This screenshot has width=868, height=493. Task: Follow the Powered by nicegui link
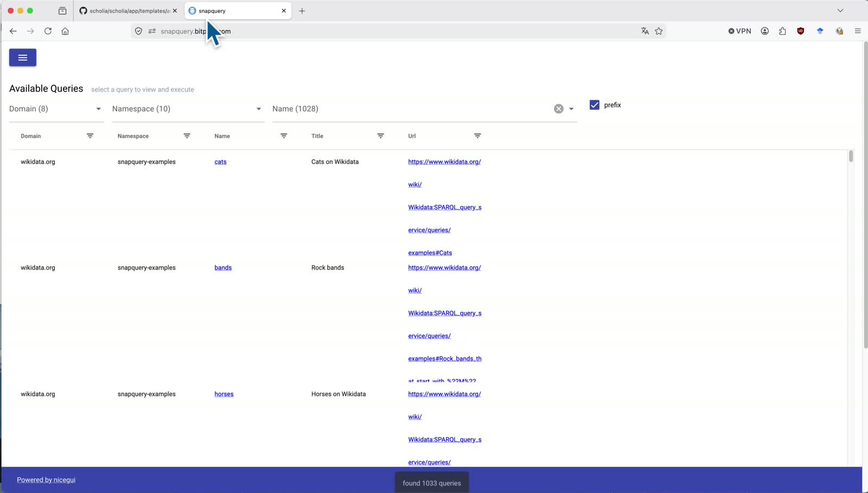coord(46,480)
